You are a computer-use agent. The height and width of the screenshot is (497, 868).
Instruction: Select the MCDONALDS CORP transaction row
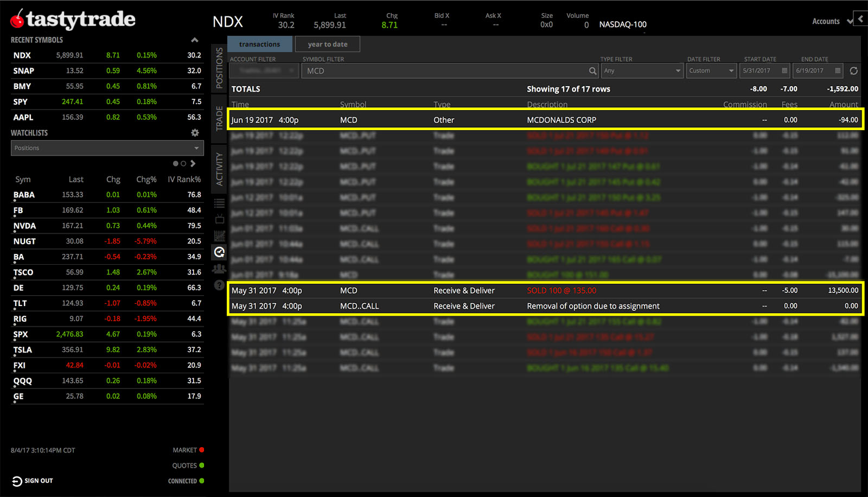coord(545,120)
